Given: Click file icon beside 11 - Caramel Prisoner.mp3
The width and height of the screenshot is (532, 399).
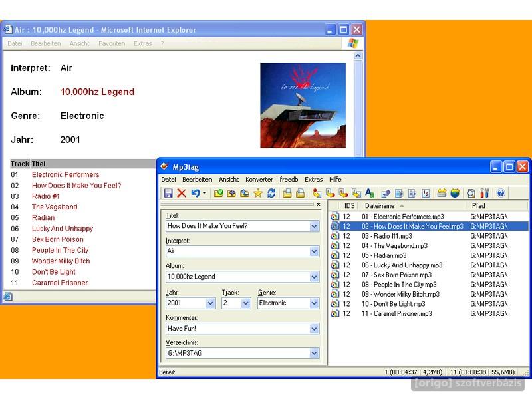Looking at the screenshot, I should pyautogui.click(x=335, y=313).
